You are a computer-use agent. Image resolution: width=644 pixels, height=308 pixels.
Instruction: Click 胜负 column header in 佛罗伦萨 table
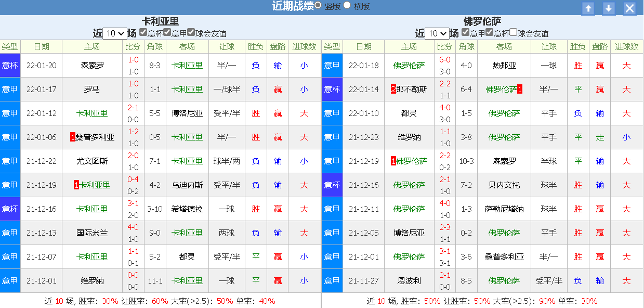tap(578, 47)
